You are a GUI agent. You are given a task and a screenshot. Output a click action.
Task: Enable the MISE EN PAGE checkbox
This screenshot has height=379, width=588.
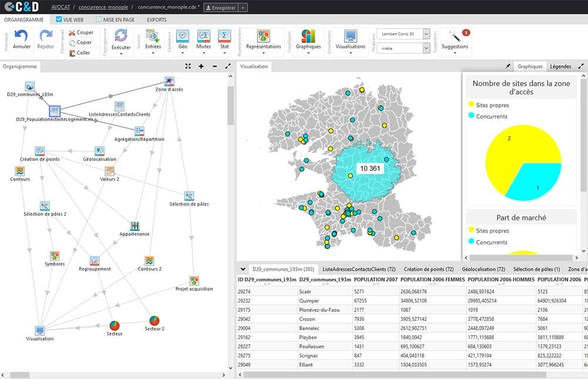pos(99,19)
